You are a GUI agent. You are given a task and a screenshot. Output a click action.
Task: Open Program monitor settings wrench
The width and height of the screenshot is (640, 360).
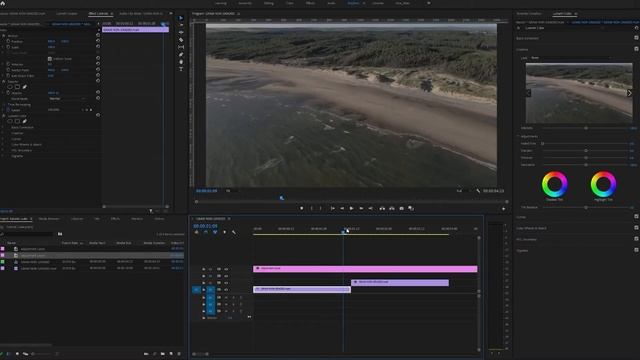[x=478, y=191]
